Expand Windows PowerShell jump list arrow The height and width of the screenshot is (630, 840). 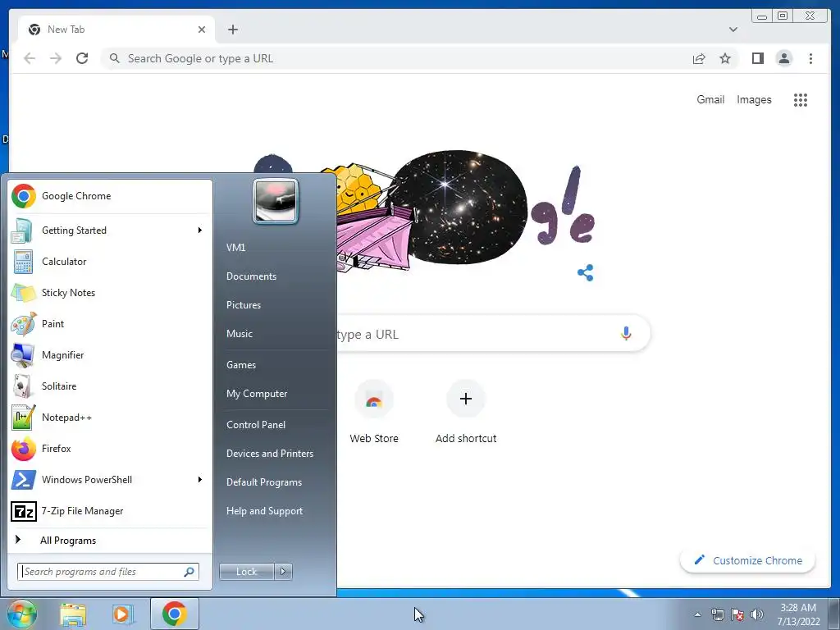pyautogui.click(x=200, y=479)
